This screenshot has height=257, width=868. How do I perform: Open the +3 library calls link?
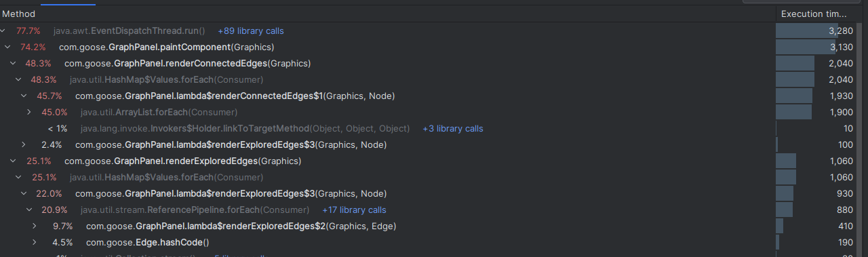(x=453, y=129)
